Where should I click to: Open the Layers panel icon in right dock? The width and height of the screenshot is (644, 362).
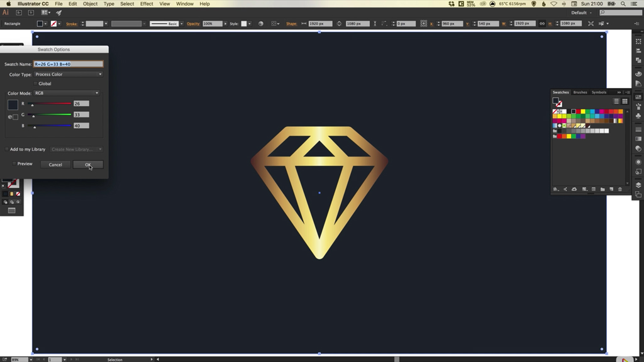638,184
